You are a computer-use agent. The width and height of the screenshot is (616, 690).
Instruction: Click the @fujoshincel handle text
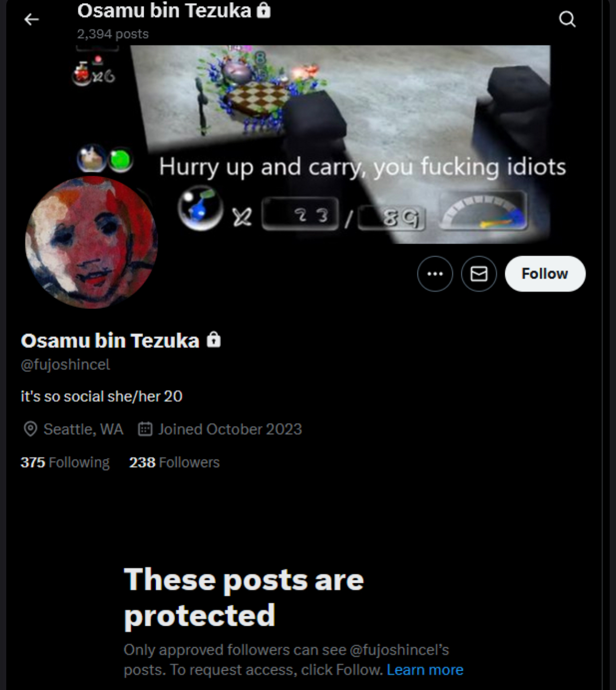[65, 364]
